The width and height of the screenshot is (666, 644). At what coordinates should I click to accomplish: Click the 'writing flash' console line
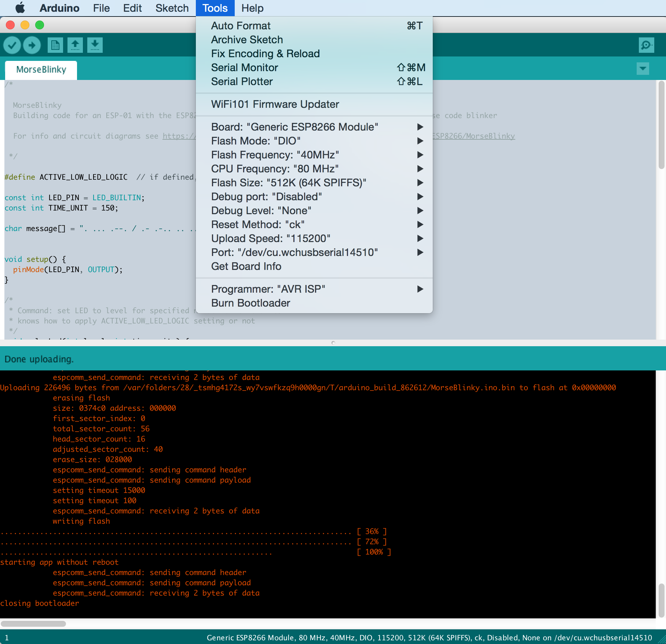click(x=81, y=521)
